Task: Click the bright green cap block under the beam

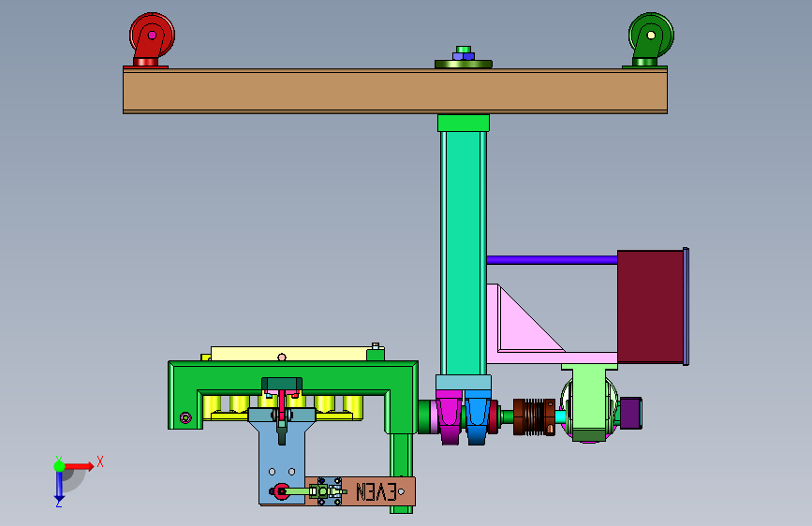Action: 464,123
